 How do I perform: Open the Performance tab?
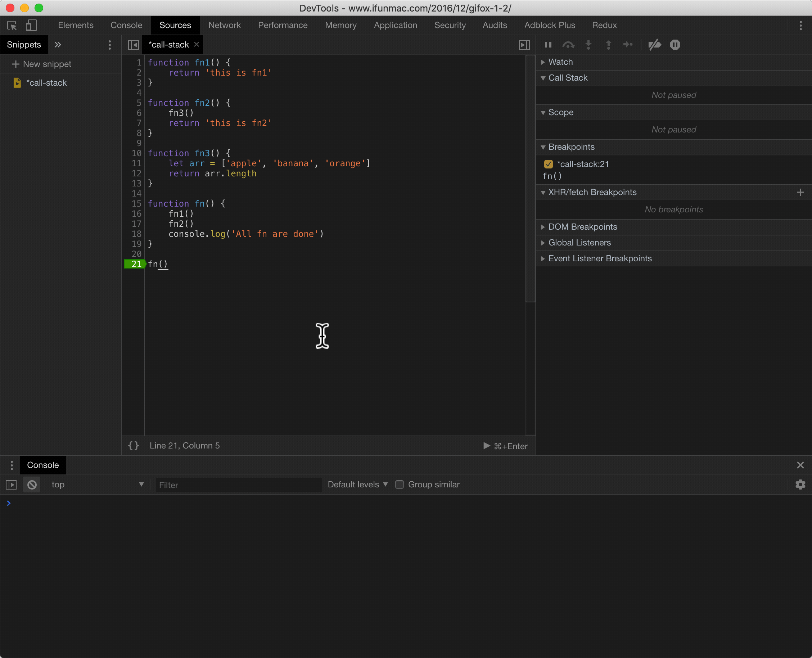tap(283, 26)
